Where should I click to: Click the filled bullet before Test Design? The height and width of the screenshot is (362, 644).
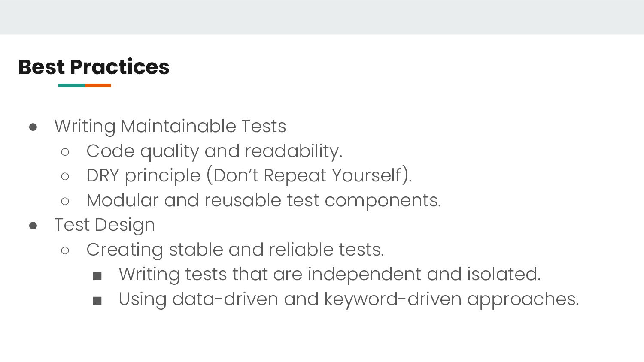pos(33,226)
